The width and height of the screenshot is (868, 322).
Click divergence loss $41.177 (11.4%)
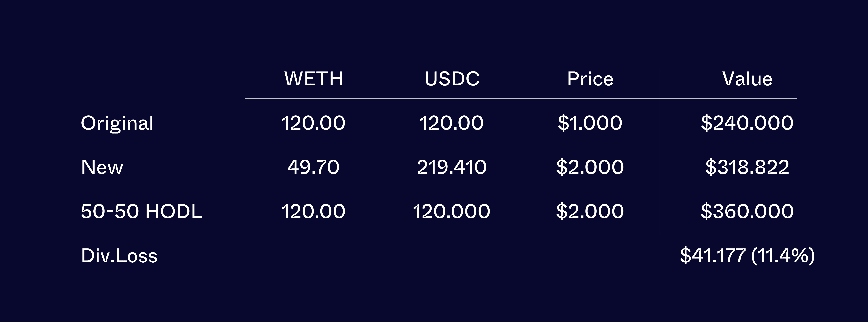click(747, 256)
